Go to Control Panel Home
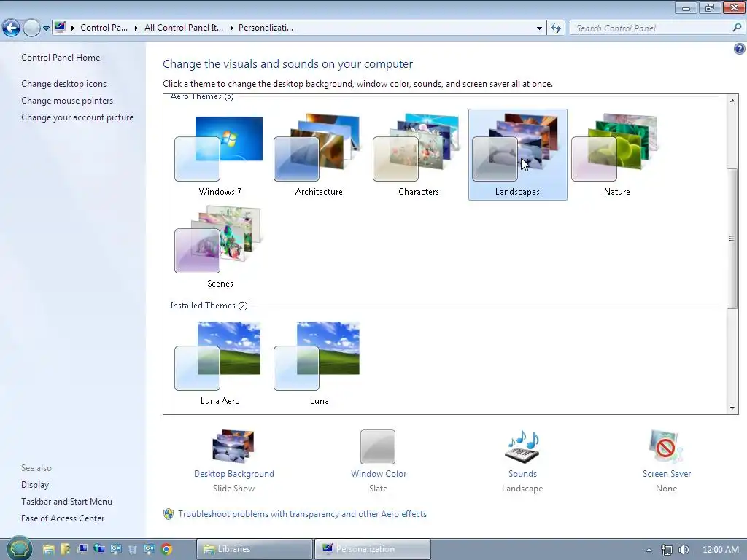 [x=61, y=58]
